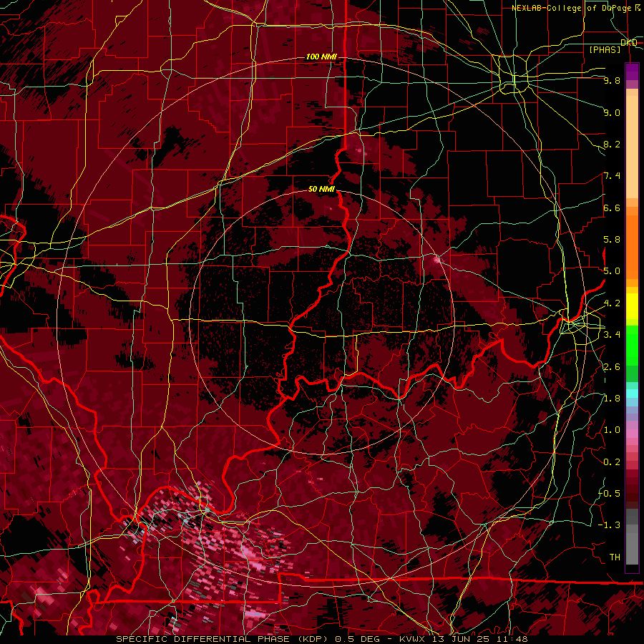
Task: Click the 50 NMI range ring label
Action: click(321, 190)
